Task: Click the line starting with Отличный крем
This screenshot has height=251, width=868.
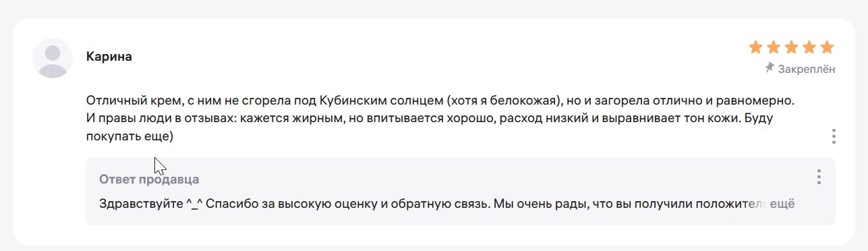Action: point(442,101)
